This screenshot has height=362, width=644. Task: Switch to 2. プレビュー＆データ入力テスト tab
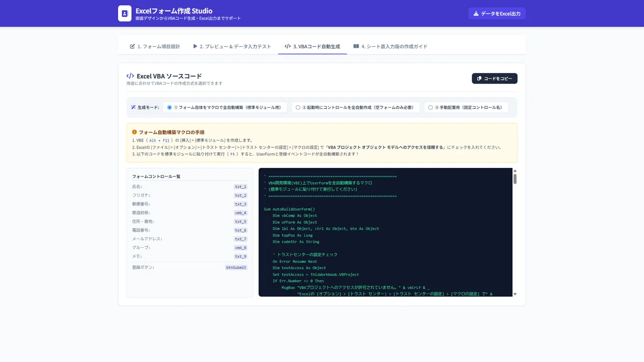pos(232,47)
